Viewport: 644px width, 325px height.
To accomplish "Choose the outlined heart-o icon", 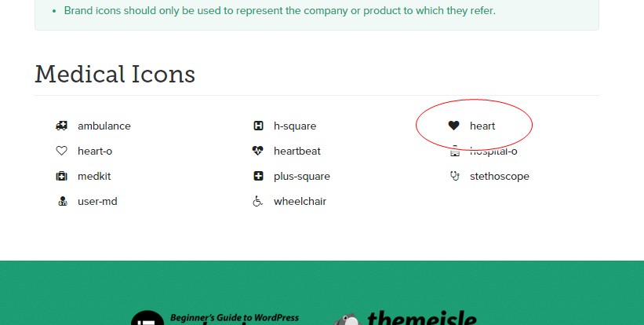I will (62, 151).
